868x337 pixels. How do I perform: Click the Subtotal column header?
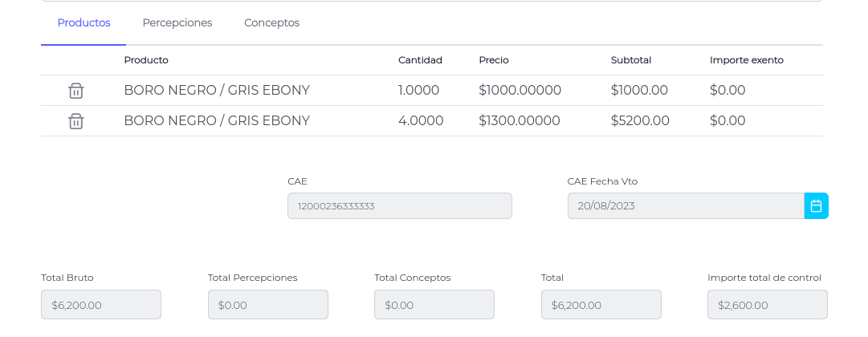631,60
